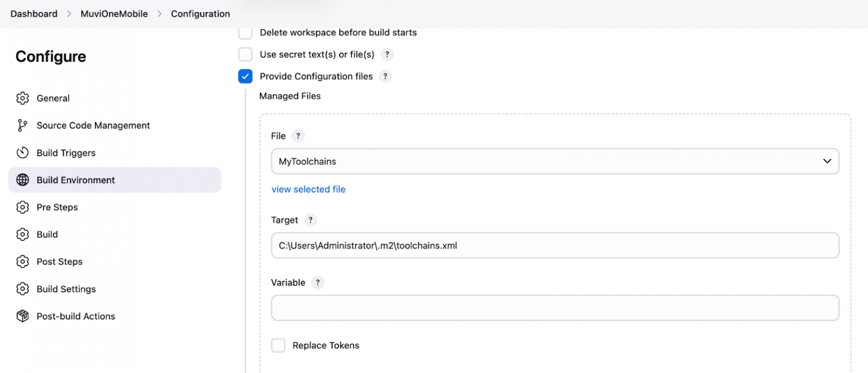Select the Post-build Actions package icon
Screen dimensions: 868x373
23,316
